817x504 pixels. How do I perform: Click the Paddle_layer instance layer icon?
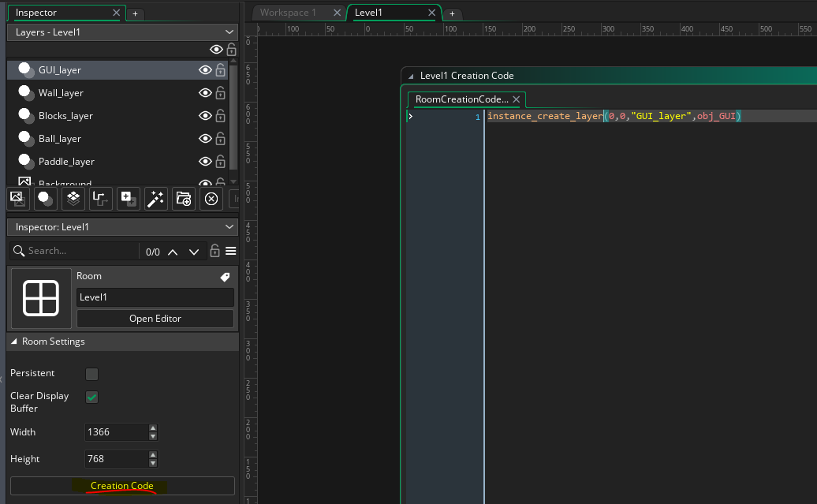25,162
